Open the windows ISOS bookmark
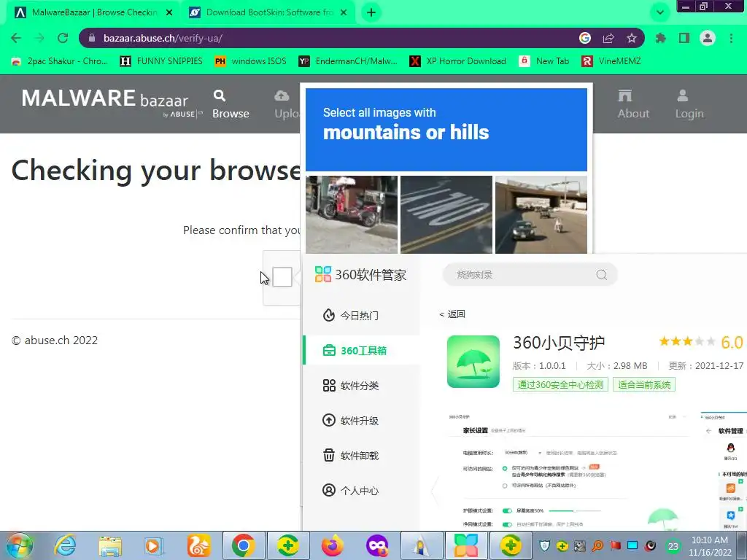The height and width of the screenshot is (560, 747). click(x=251, y=61)
